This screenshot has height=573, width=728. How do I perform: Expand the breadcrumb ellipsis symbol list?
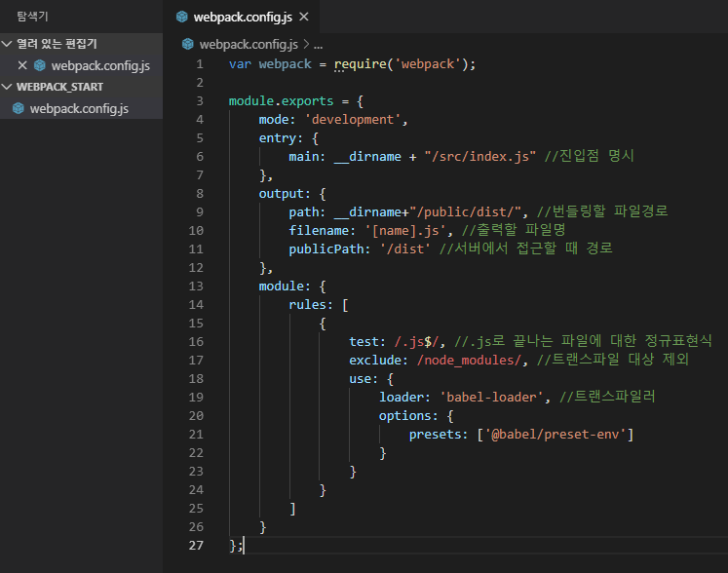click(318, 44)
